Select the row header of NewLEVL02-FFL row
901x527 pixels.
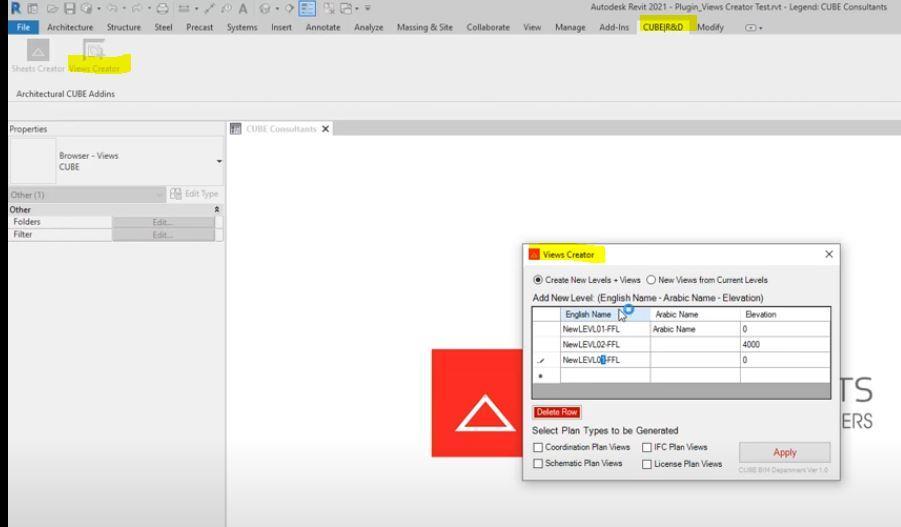click(x=546, y=344)
